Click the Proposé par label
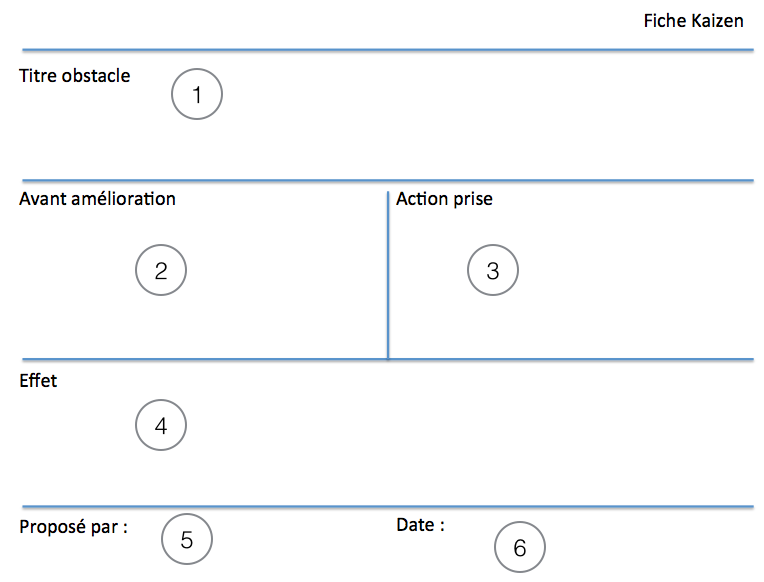 pyautogui.click(x=73, y=527)
